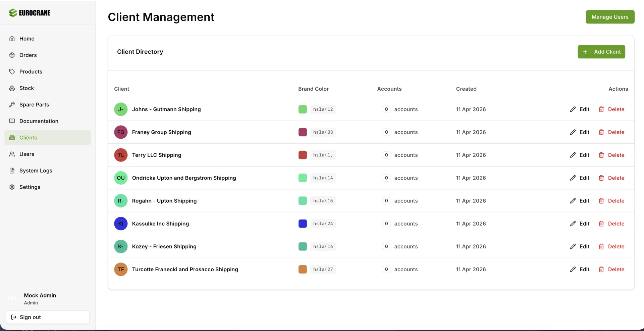Image resolution: width=644 pixels, height=331 pixels.
Task: Click the pencil edit icon for Franey Group Shipping
Action: tap(573, 132)
